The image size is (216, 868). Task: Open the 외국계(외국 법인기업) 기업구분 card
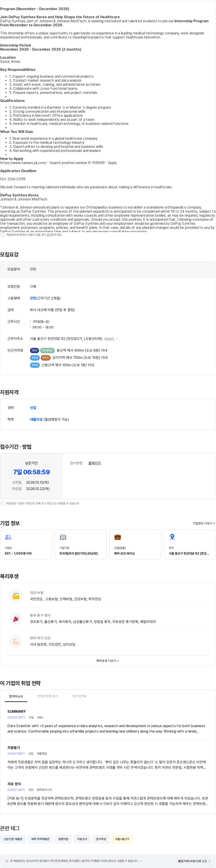pyautogui.click(x=81, y=544)
